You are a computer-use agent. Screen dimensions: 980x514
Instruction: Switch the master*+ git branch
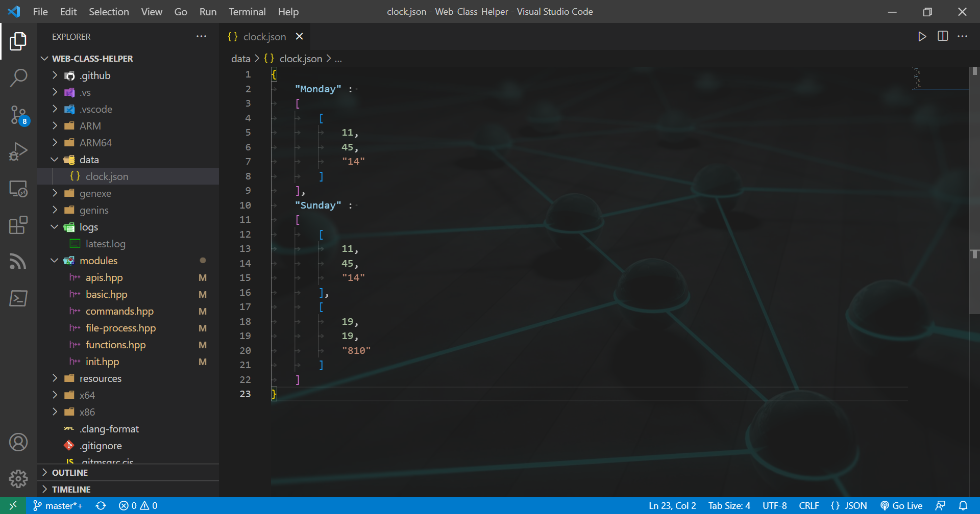coord(58,505)
